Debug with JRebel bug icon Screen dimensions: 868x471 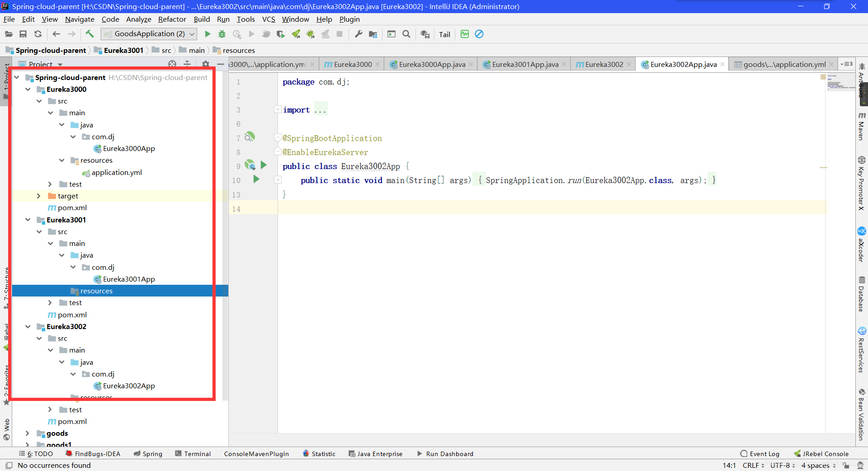(x=311, y=34)
